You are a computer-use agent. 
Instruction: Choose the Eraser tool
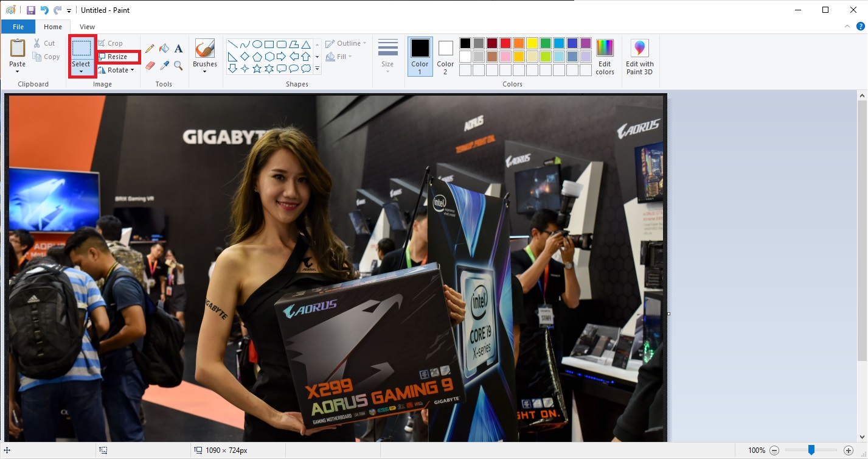(x=150, y=65)
